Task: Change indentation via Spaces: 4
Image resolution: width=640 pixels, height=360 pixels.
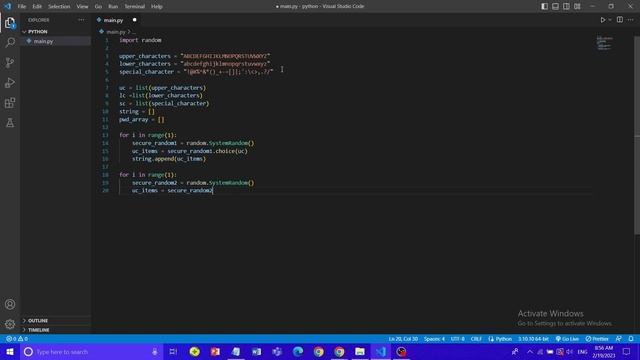Action: 434,339
